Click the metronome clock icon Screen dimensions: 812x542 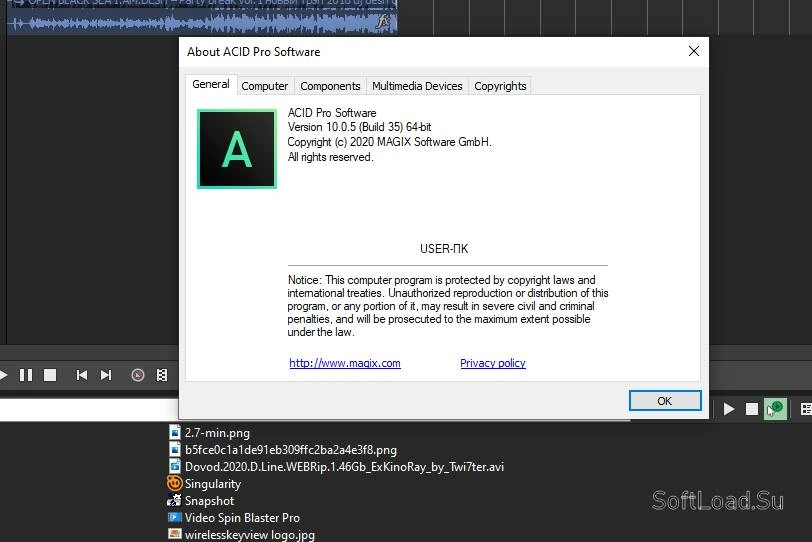click(138, 375)
